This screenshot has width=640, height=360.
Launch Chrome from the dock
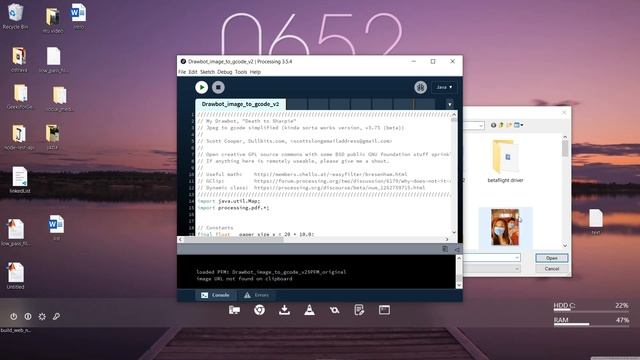point(259,310)
